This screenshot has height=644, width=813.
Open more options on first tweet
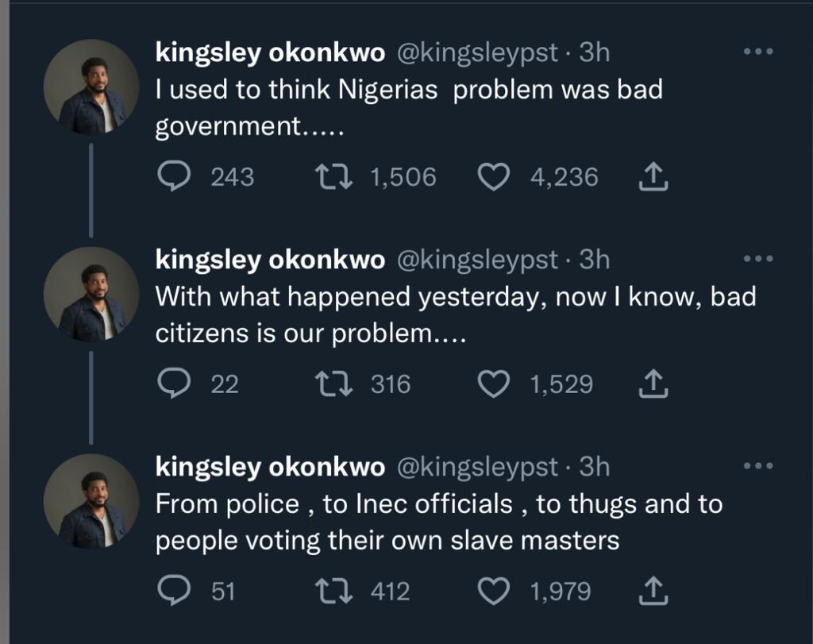click(758, 52)
